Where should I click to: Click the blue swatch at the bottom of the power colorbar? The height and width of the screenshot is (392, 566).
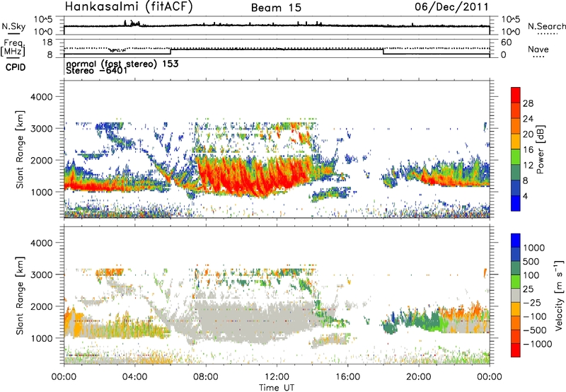tap(516, 203)
